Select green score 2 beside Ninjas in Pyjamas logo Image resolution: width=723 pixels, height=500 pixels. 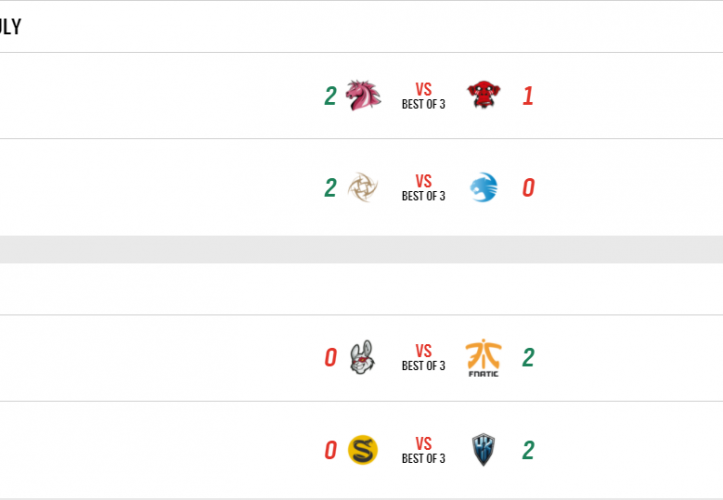pyautogui.click(x=330, y=187)
